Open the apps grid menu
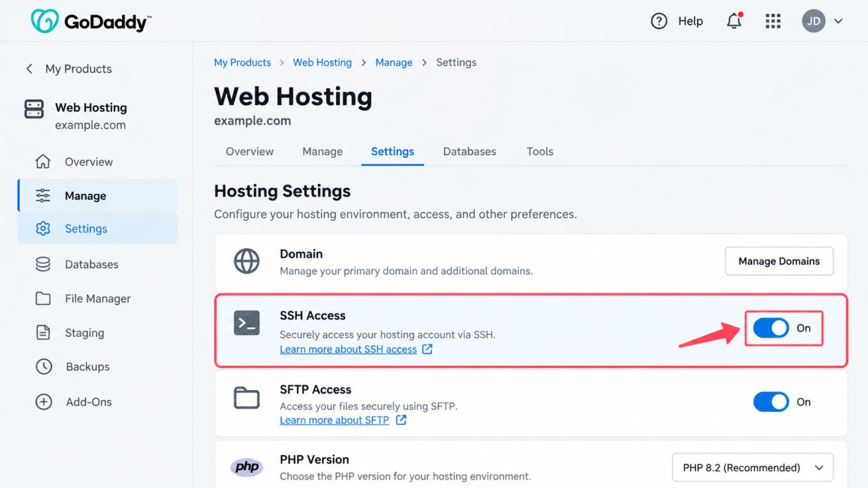Screen dimensions: 868x488 tap(773, 21)
